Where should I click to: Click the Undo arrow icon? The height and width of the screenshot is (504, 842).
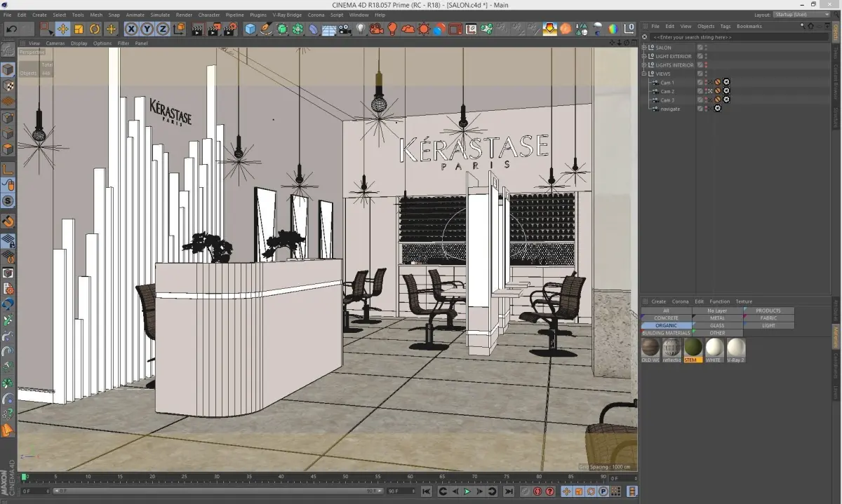click(x=11, y=29)
